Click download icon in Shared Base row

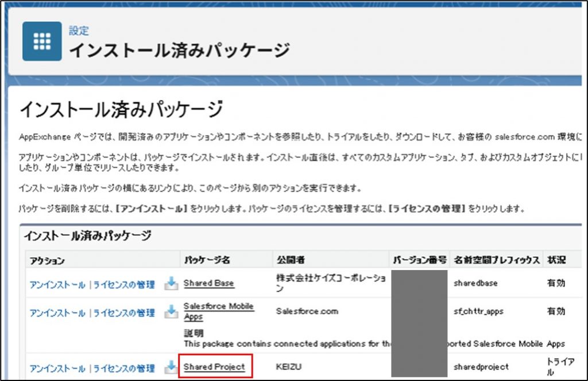tap(171, 283)
